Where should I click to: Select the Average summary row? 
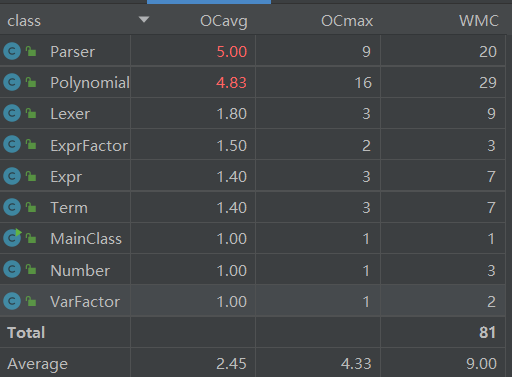(x=253, y=363)
